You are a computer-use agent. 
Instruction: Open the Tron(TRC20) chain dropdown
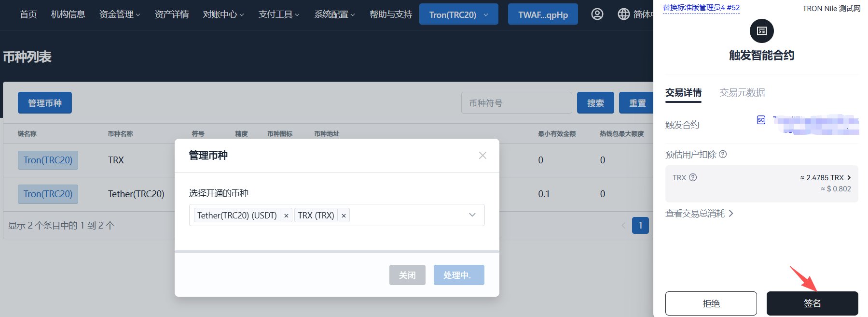[458, 14]
